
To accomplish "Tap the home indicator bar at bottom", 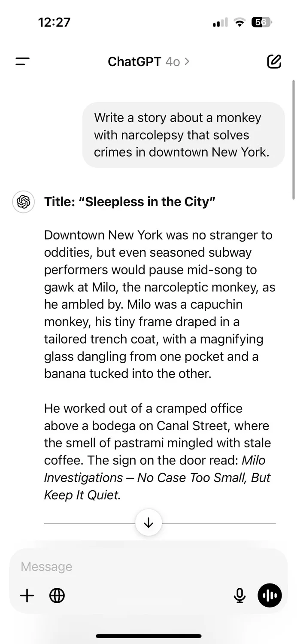I will click(x=148, y=636).
